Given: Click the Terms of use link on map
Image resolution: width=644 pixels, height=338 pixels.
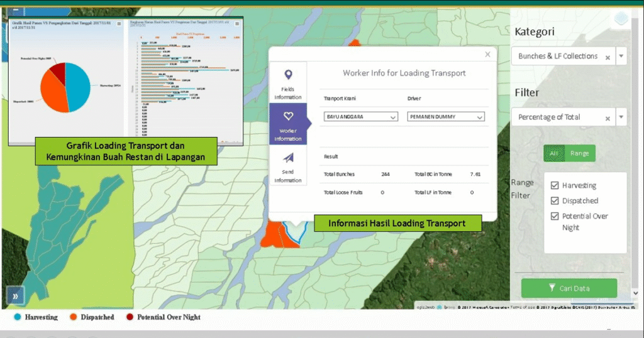Looking at the screenshot, I should pyautogui.click(x=523, y=307).
